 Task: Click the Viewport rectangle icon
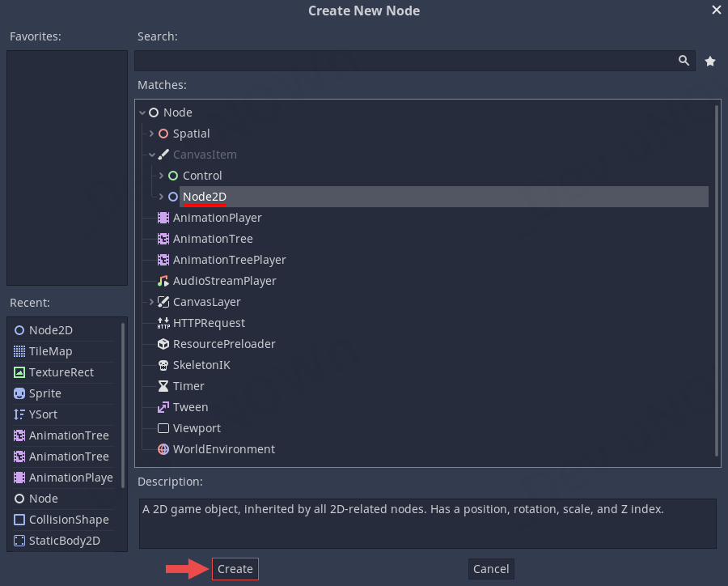163,428
